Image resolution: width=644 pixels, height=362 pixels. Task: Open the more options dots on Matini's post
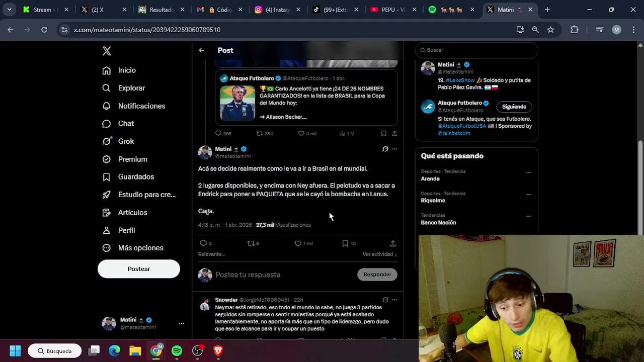click(x=394, y=149)
